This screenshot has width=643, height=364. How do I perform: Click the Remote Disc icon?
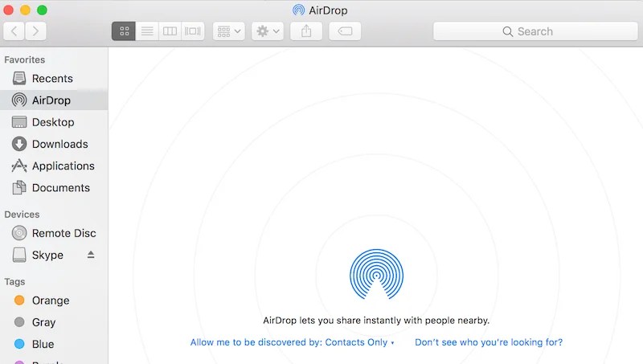19,233
